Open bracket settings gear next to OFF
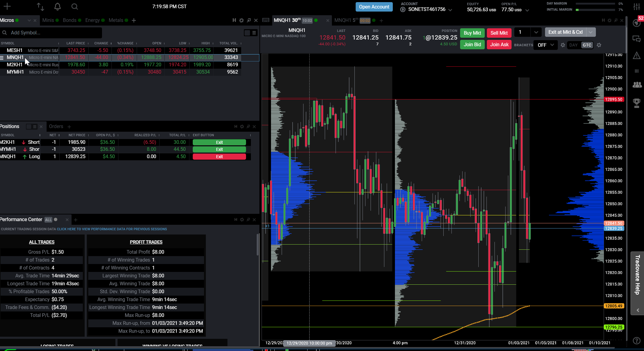The height and width of the screenshot is (351, 644). pos(563,45)
